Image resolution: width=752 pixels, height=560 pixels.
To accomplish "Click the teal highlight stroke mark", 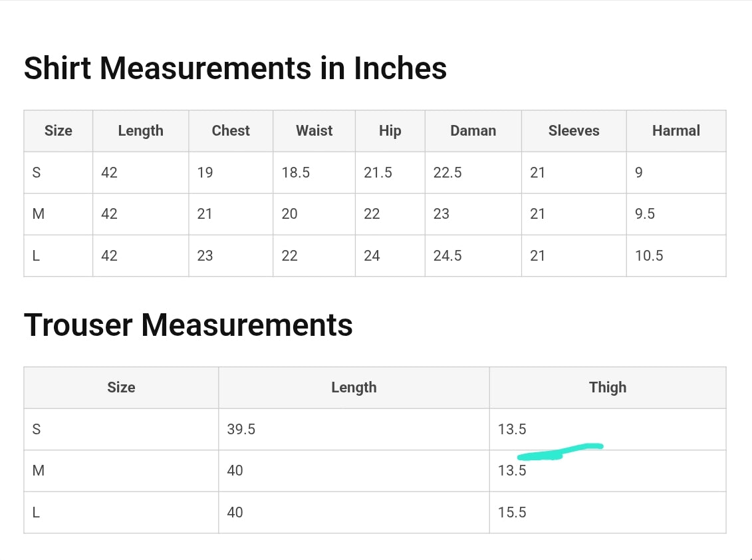I will 559,452.
